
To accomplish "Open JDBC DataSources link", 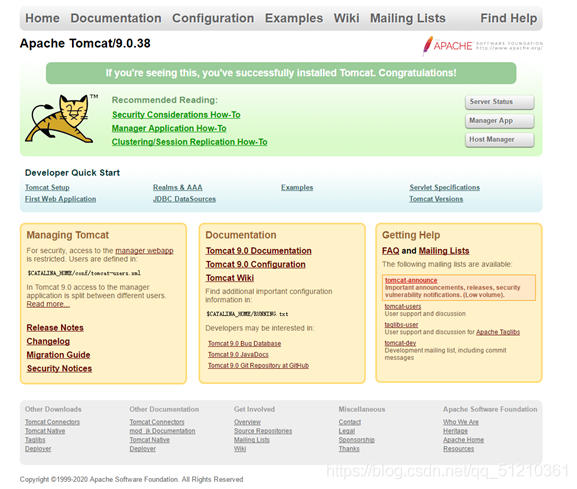I will 184,199.
